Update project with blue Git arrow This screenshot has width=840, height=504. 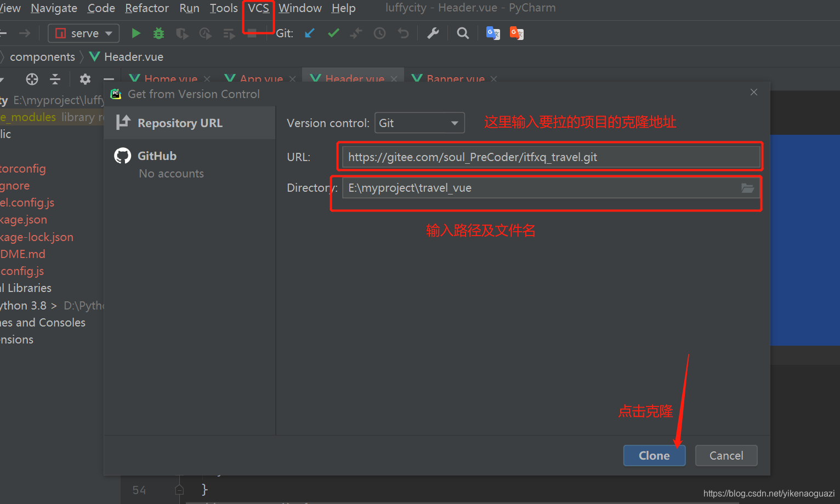310,33
